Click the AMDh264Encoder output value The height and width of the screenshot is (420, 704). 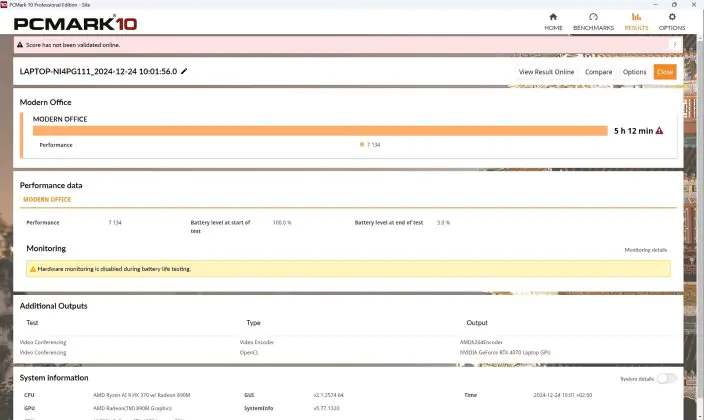click(x=481, y=342)
